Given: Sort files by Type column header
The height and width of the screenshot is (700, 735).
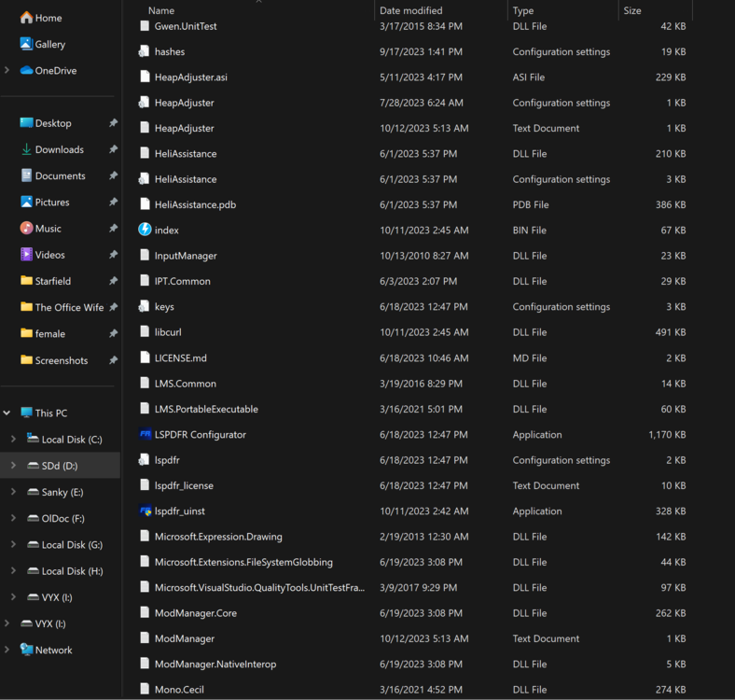Looking at the screenshot, I should 523,10.
